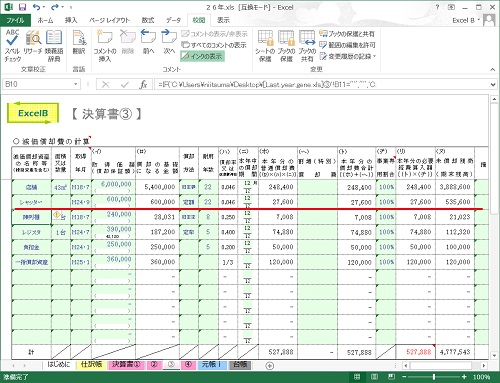
Task: Go to the next comment (次へ)
Action: pos(169,43)
